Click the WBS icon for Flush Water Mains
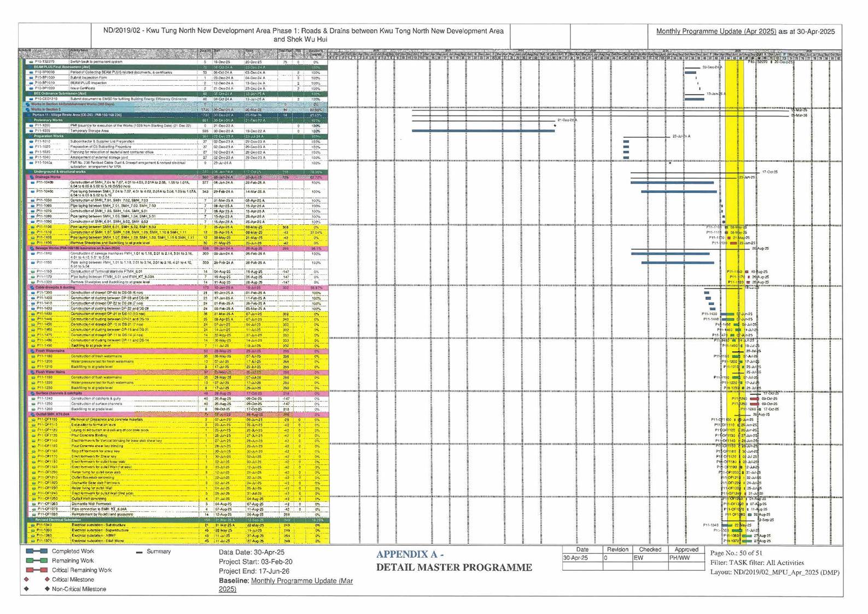The height and width of the screenshot is (614, 868). pyautogui.click(x=32, y=372)
